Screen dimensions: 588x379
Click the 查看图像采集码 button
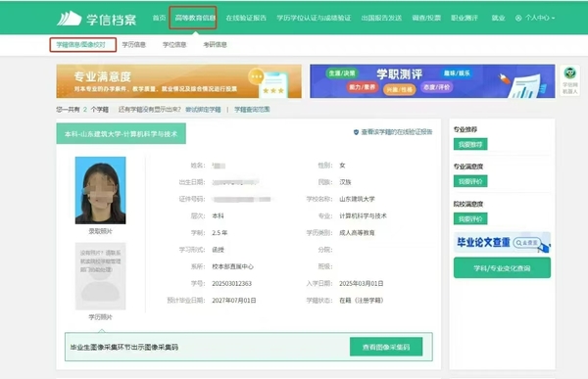tap(386, 347)
